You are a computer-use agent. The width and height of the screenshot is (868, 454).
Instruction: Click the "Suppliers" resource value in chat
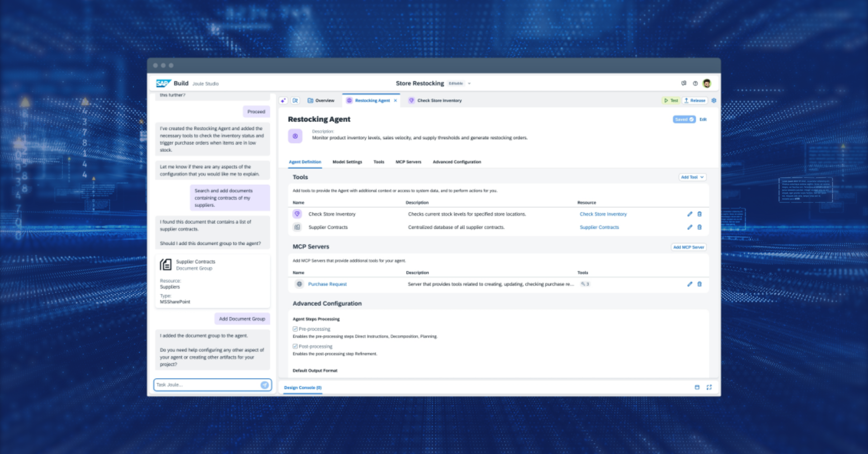[x=170, y=287]
